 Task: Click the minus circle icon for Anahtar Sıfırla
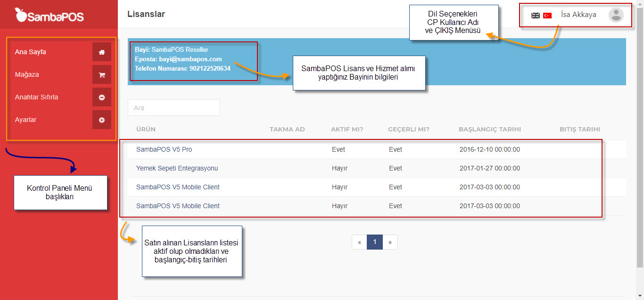(102, 97)
